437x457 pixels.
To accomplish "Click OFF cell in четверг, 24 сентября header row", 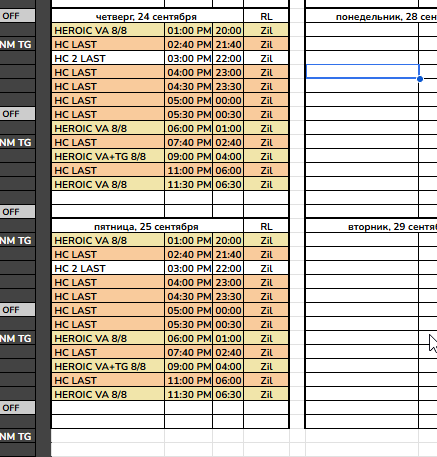I will tap(17, 16).
